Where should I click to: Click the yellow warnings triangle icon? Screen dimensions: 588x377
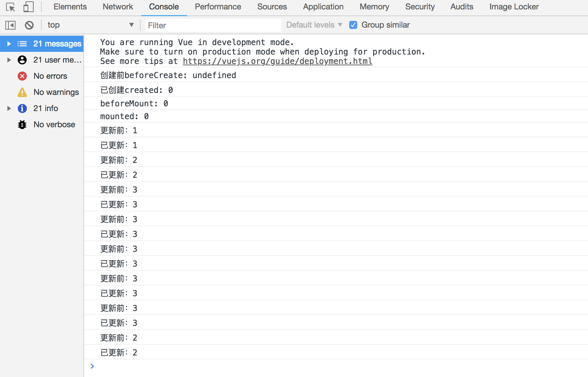point(22,92)
